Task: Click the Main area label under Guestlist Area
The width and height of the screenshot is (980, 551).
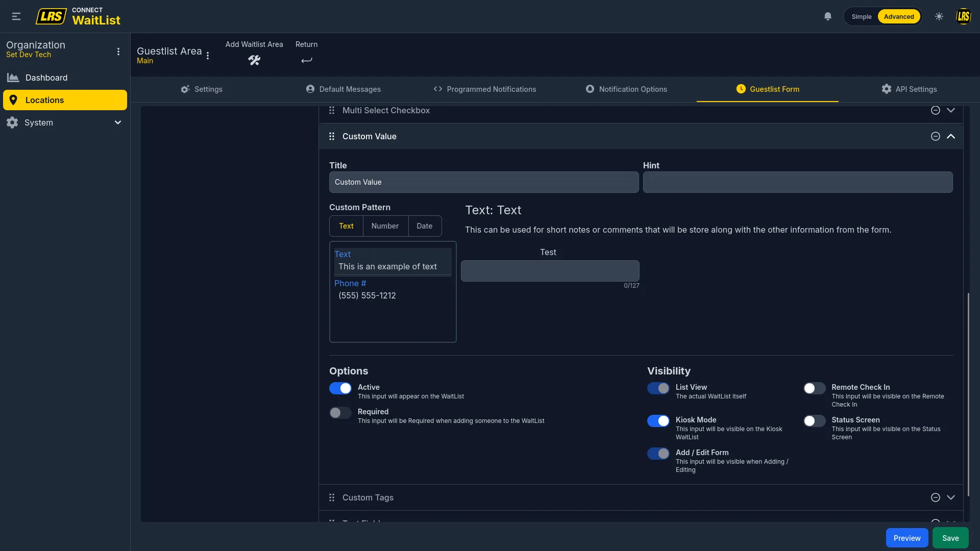Action: (x=145, y=61)
